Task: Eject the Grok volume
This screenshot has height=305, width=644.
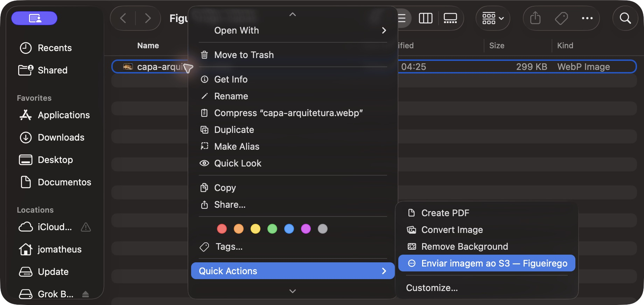Action: (x=85, y=294)
